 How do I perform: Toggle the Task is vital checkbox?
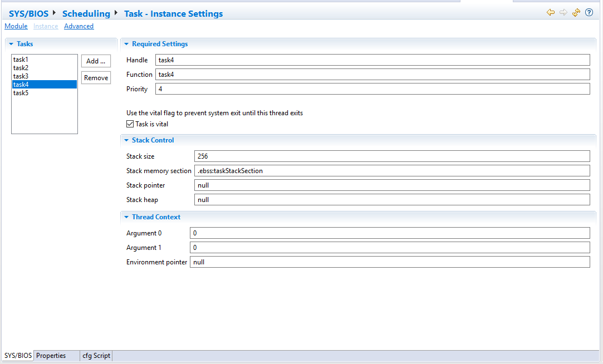[130, 124]
